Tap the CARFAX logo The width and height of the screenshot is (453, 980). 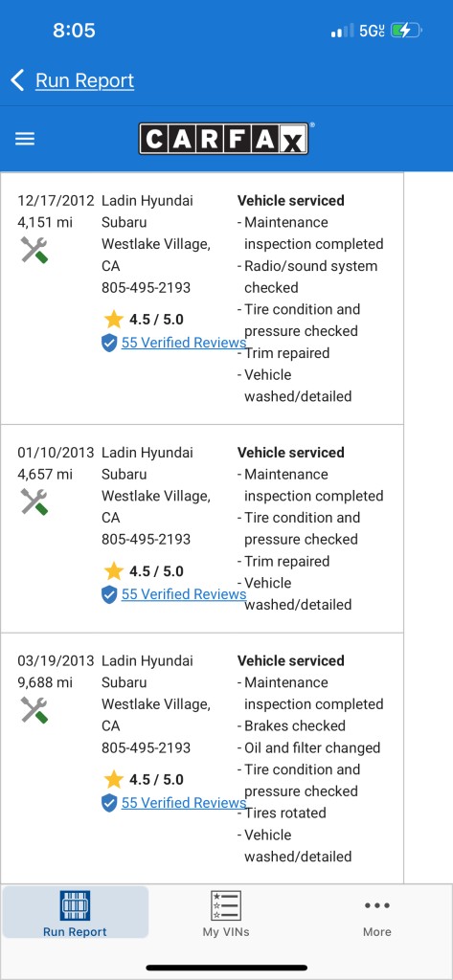click(x=224, y=138)
